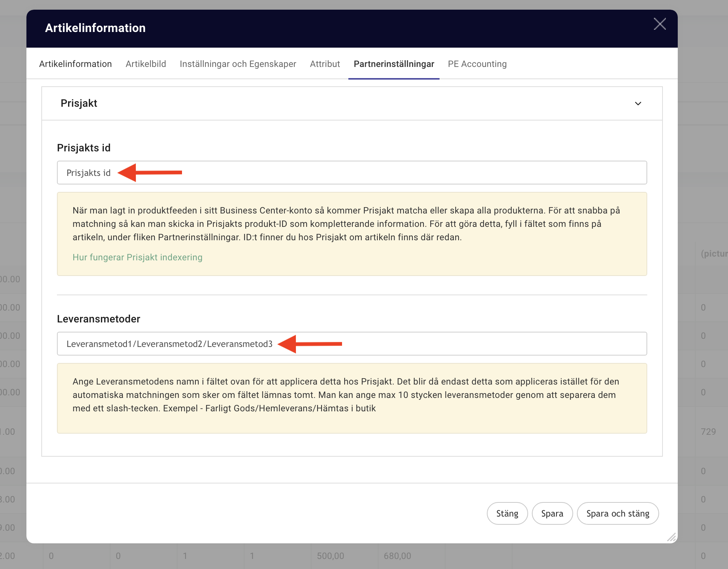728x569 pixels.
Task: Switch to the Artikelbild tab
Action: [146, 64]
